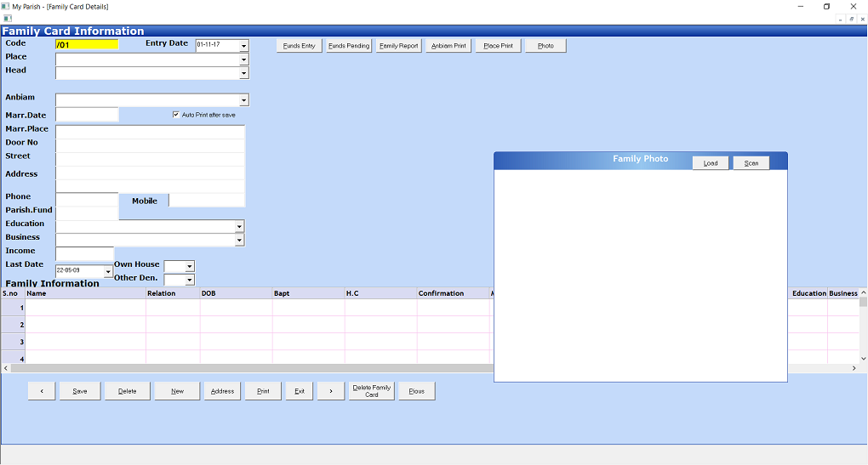Click the Delete Family Card button
This screenshot has height=465, width=868.
coord(371,391)
